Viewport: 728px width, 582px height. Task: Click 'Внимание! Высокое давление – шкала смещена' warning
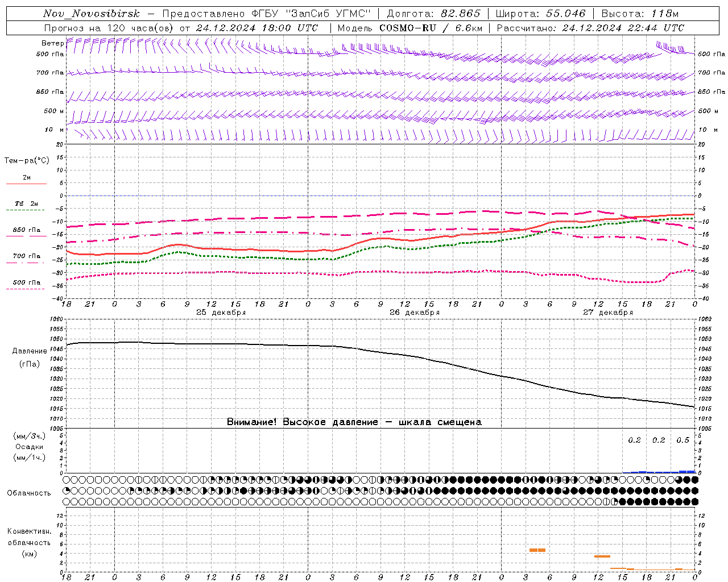click(x=354, y=422)
